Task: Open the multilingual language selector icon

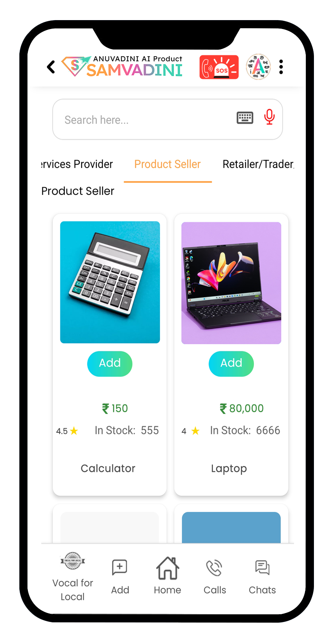Action: click(x=259, y=67)
